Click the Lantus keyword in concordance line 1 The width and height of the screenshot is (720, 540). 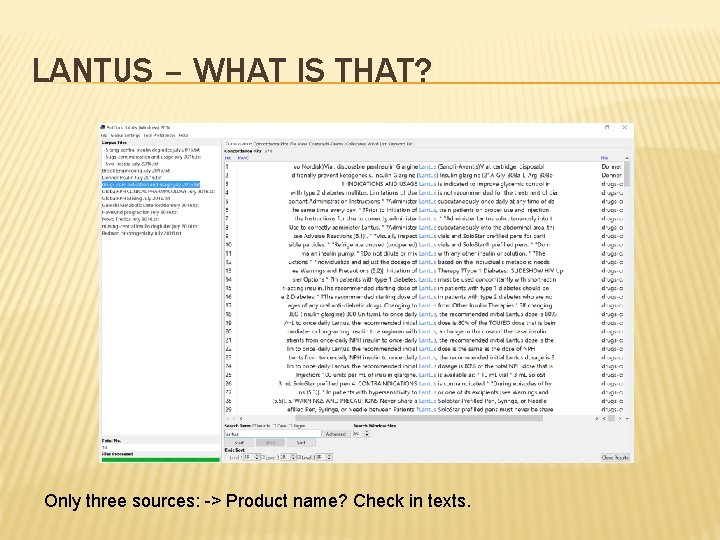click(427, 167)
